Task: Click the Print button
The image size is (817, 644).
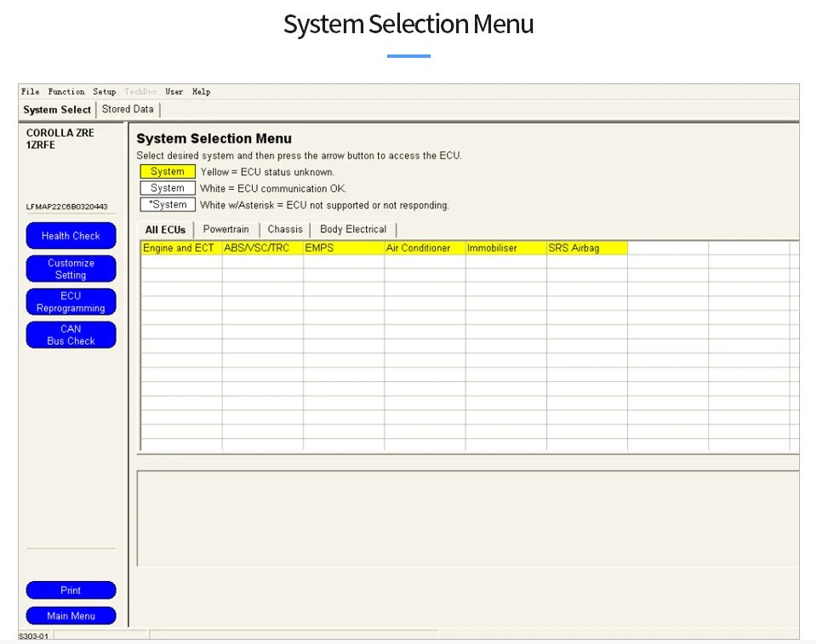Action: pyautogui.click(x=71, y=590)
